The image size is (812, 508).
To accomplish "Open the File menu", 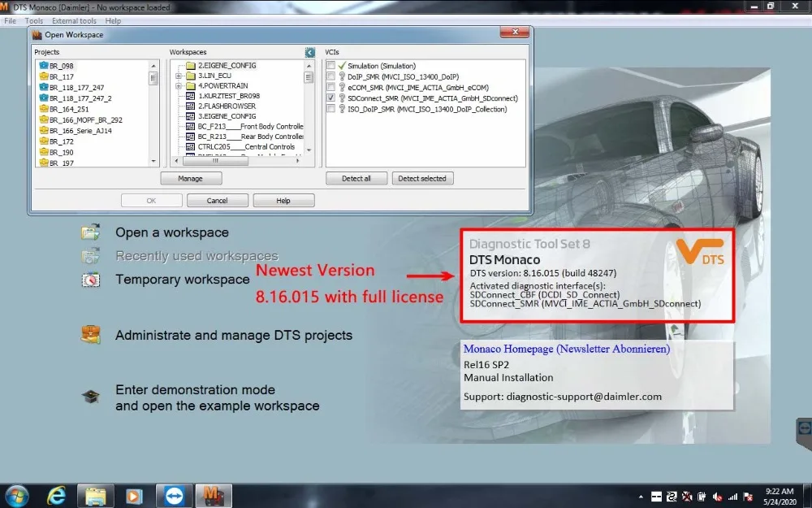I will [x=10, y=21].
